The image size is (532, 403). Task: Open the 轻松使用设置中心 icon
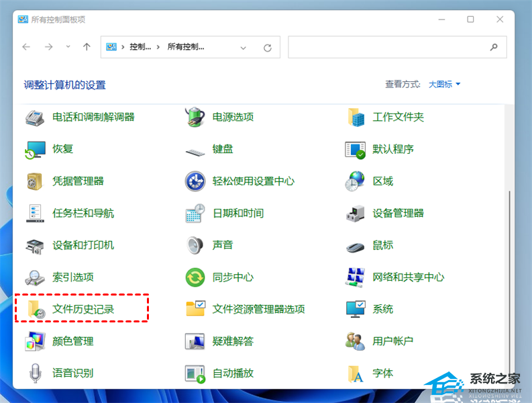pyautogui.click(x=195, y=181)
